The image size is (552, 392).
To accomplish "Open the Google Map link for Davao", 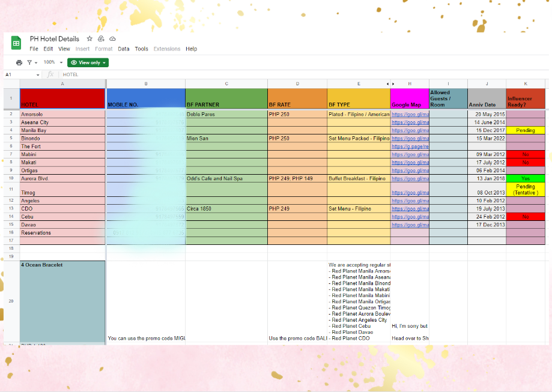I will click(x=410, y=225).
